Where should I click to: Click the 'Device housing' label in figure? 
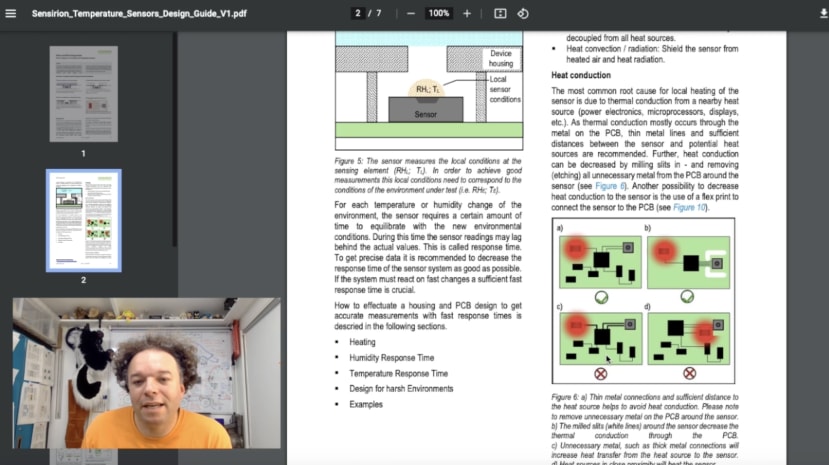501,58
